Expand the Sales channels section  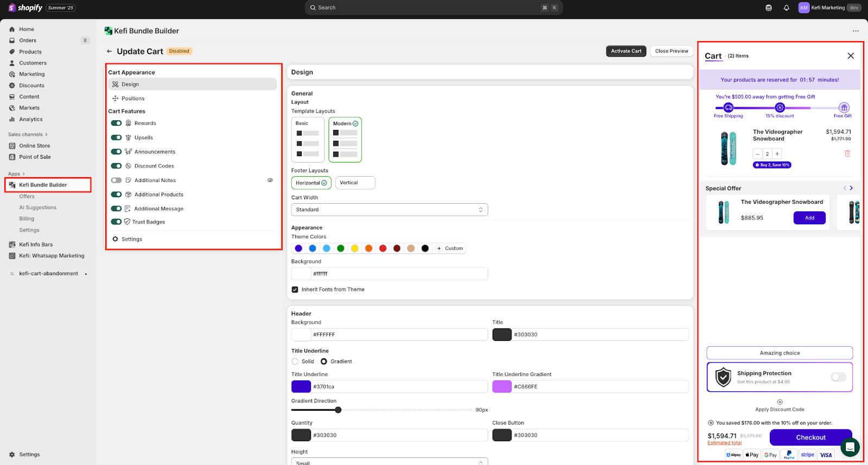tap(28, 134)
